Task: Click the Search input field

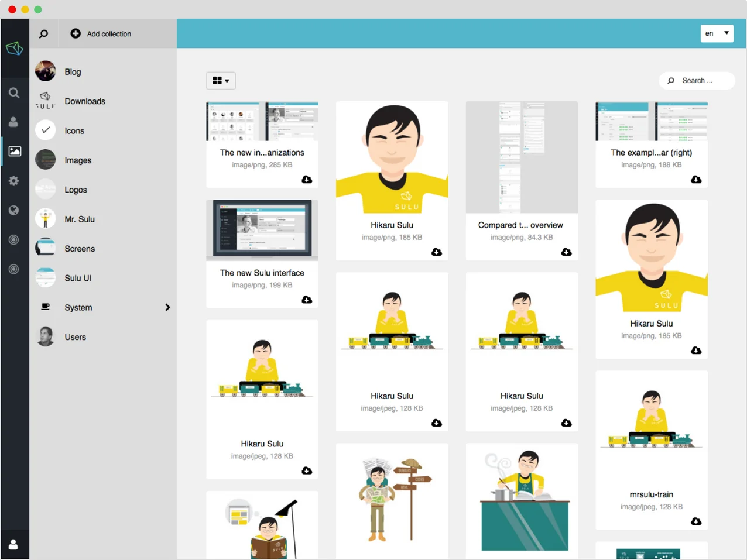Action: [697, 80]
